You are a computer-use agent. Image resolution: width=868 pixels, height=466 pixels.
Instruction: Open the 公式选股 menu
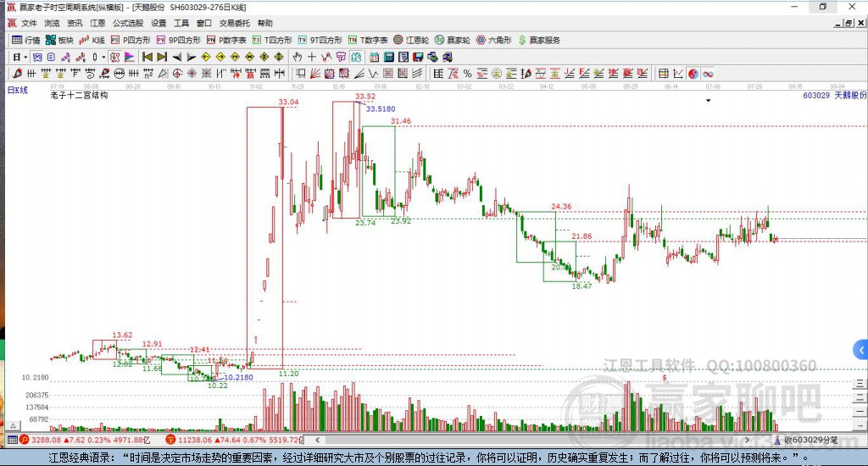pyautogui.click(x=128, y=23)
